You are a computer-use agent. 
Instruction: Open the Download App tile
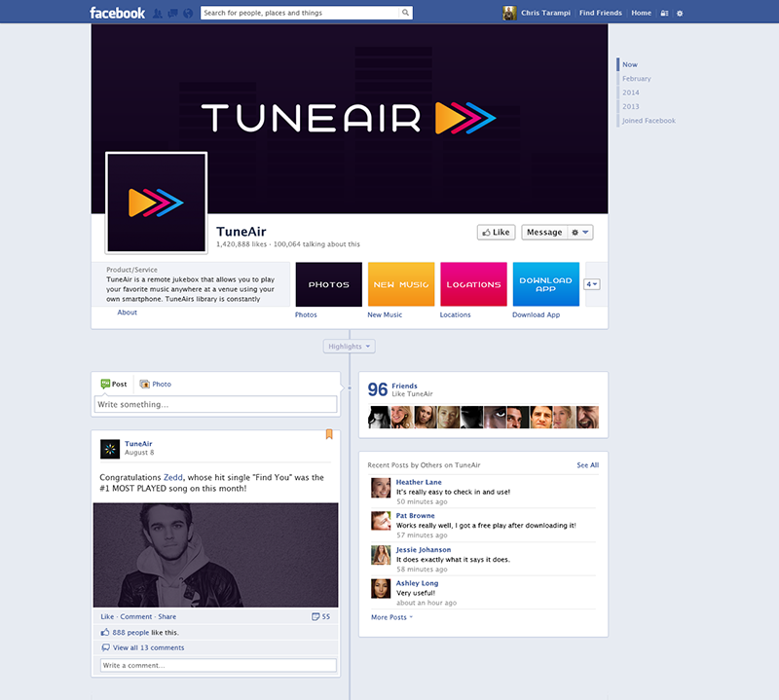coord(546,284)
